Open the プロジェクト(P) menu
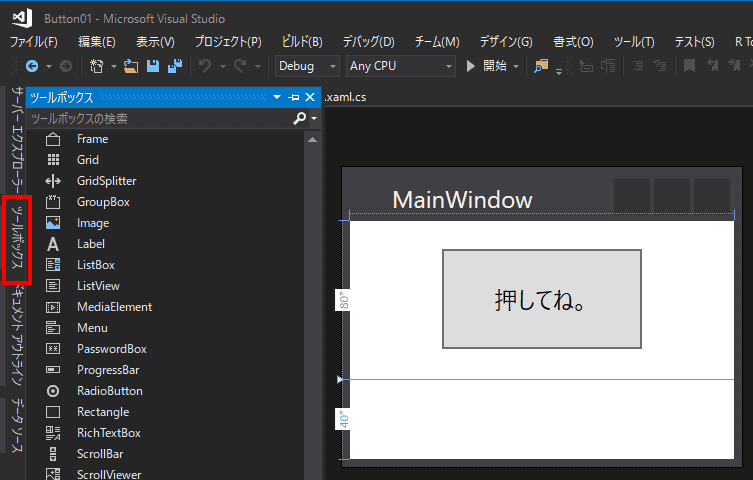 pyautogui.click(x=228, y=42)
